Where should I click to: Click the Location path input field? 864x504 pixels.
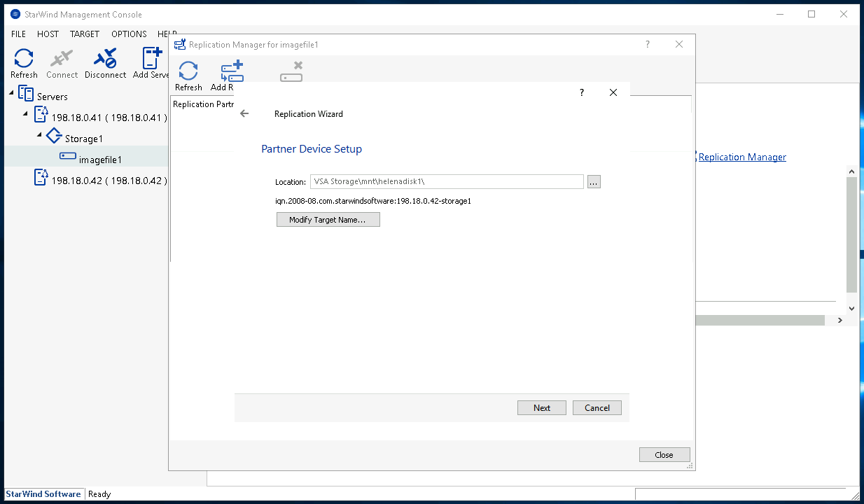(447, 181)
